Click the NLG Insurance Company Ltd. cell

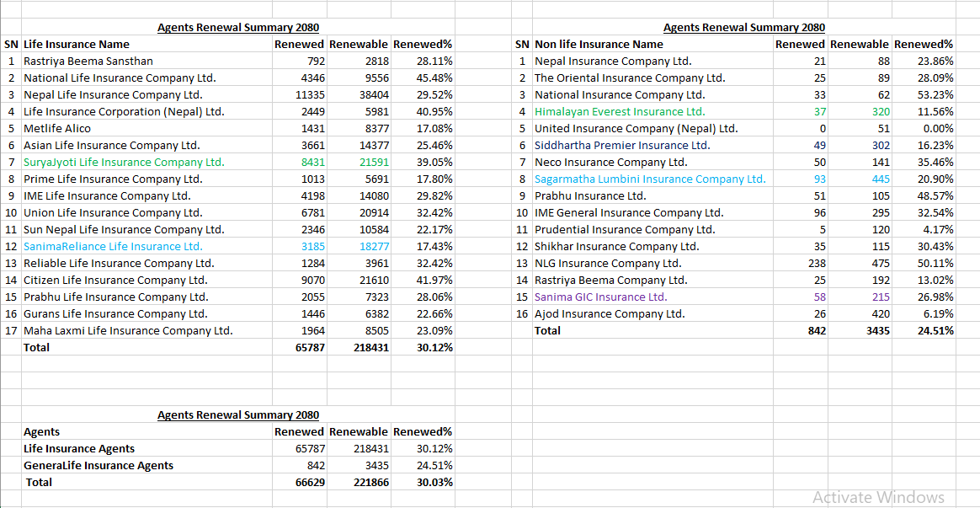point(608,263)
